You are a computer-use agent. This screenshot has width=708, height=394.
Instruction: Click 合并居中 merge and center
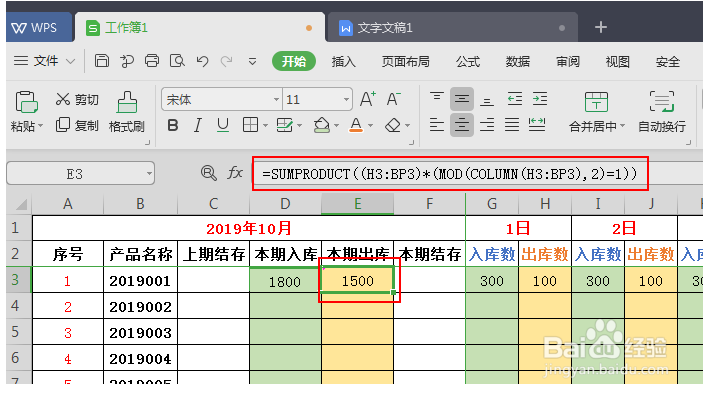pyautogui.click(x=596, y=112)
